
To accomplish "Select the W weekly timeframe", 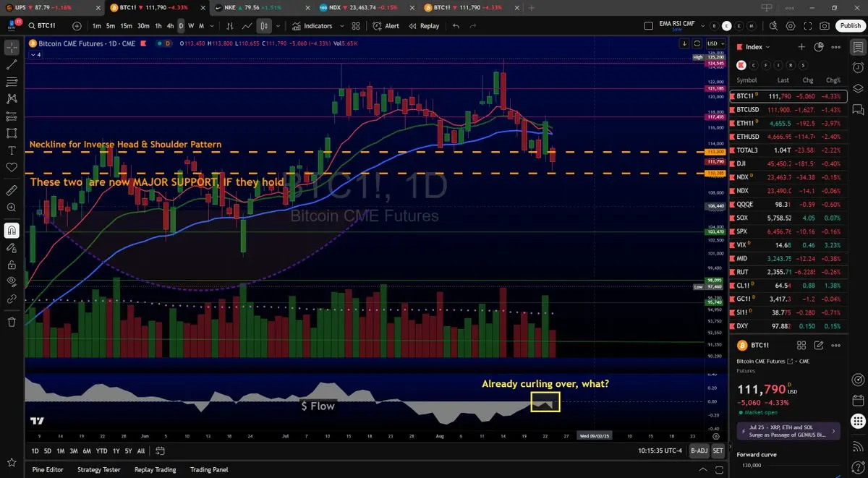I will click(191, 26).
